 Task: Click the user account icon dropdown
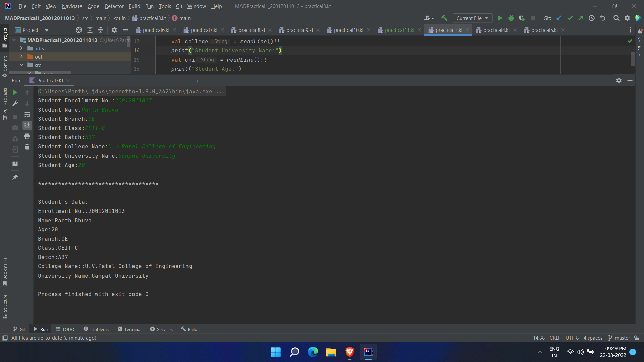click(429, 18)
